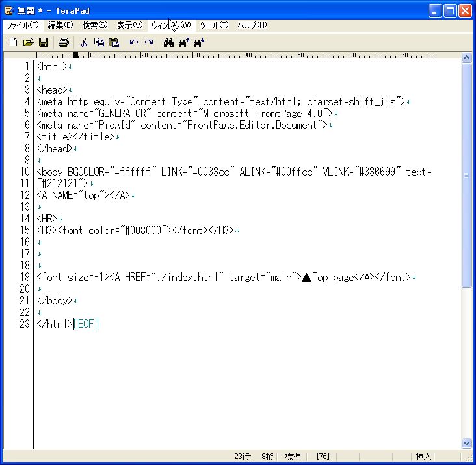476x465 pixels.
Task: Click the scroll down arrow of the editor
Action: coord(467,443)
